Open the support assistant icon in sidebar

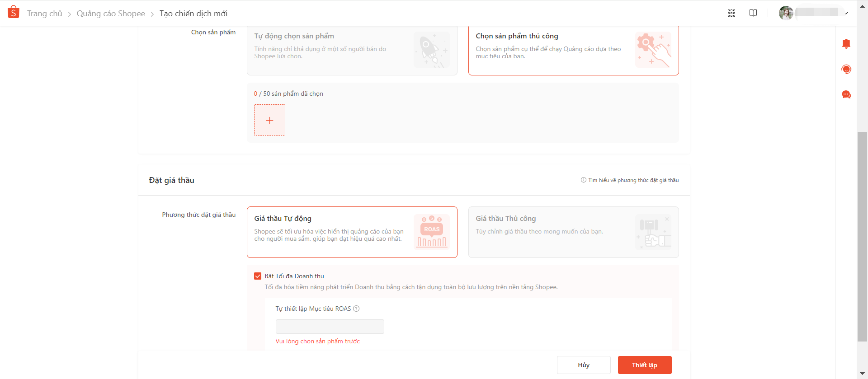coord(846,69)
